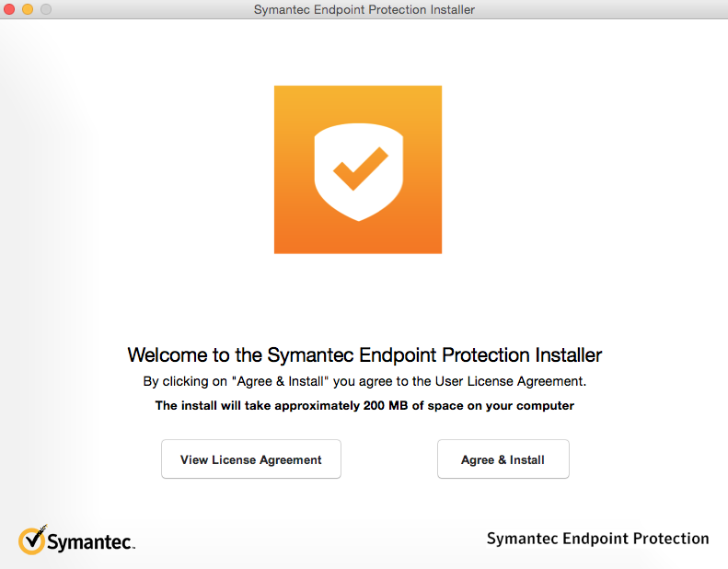Screen dimensions: 728x569
Task: Close the installer with the red button
Action: 10,9
